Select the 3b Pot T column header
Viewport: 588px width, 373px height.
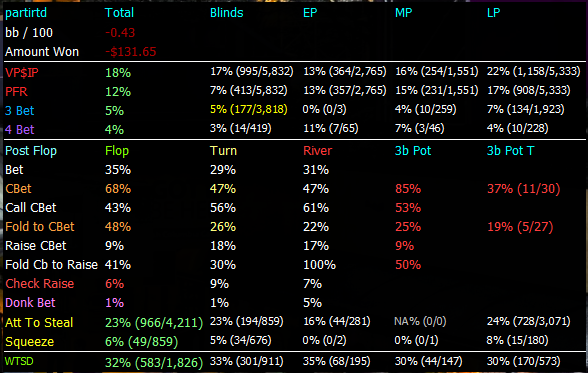coord(510,151)
